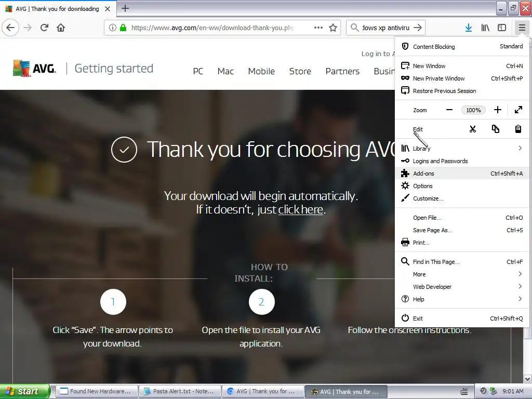This screenshot has height=399, width=532.
Task: Click Paste clipboard icon in Edit row
Action: tap(518, 129)
